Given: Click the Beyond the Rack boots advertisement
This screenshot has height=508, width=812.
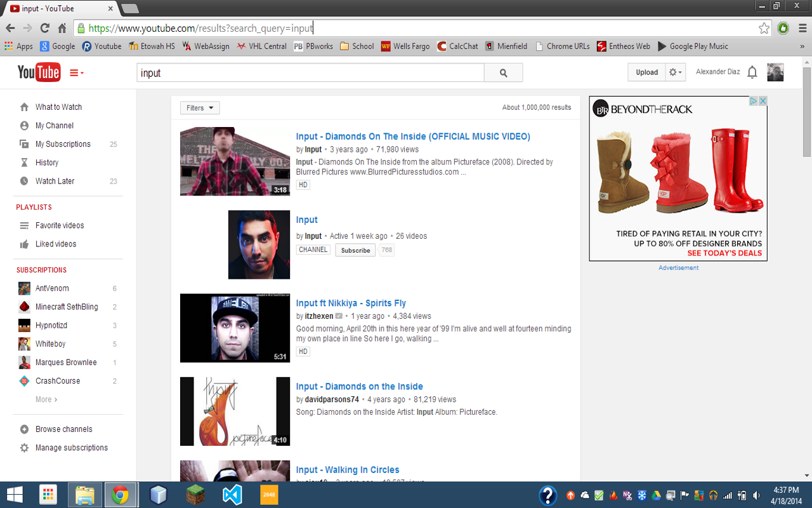Looking at the screenshot, I should (678, 178).
